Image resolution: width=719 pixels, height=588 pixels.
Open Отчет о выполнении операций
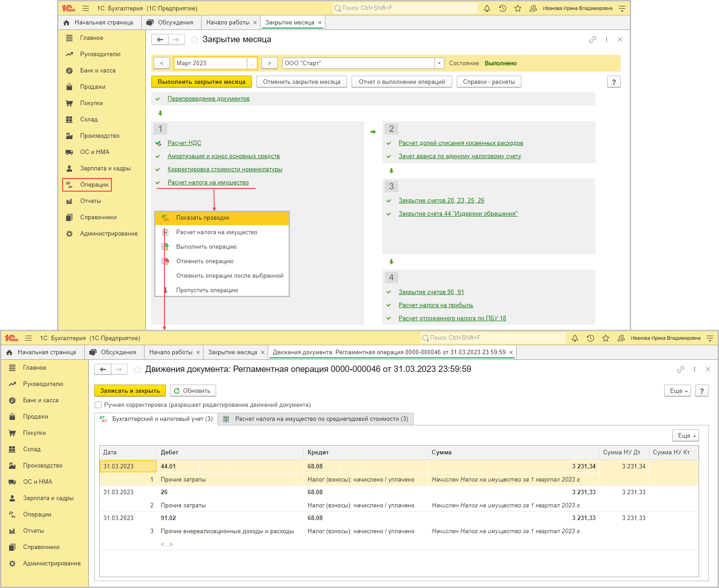click(x=402, y=82)
